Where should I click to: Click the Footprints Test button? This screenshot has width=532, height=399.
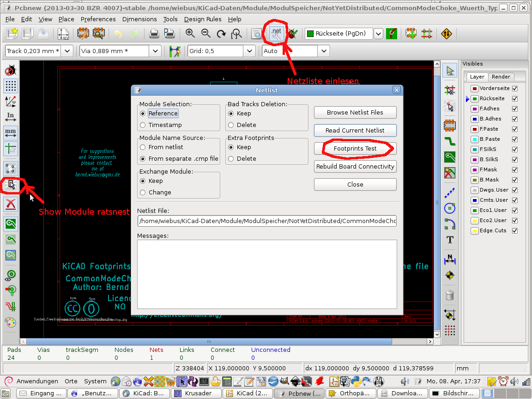[355, 148]
